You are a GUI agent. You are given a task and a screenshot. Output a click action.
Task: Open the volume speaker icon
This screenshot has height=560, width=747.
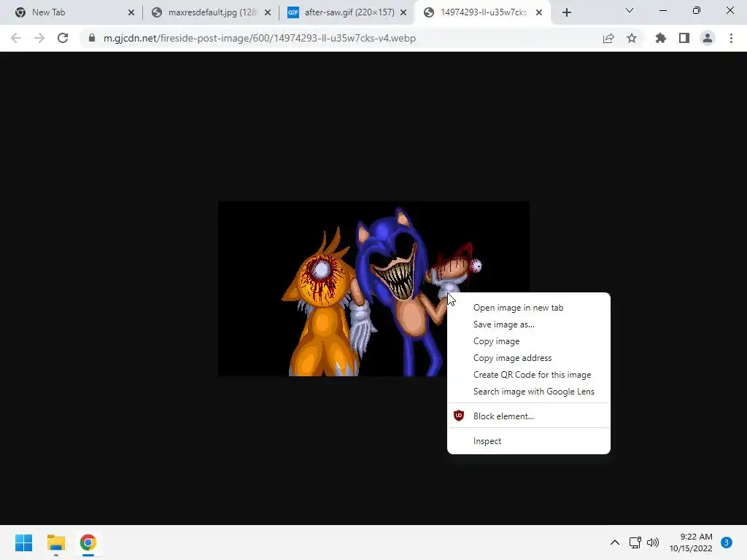pos(653,542)
